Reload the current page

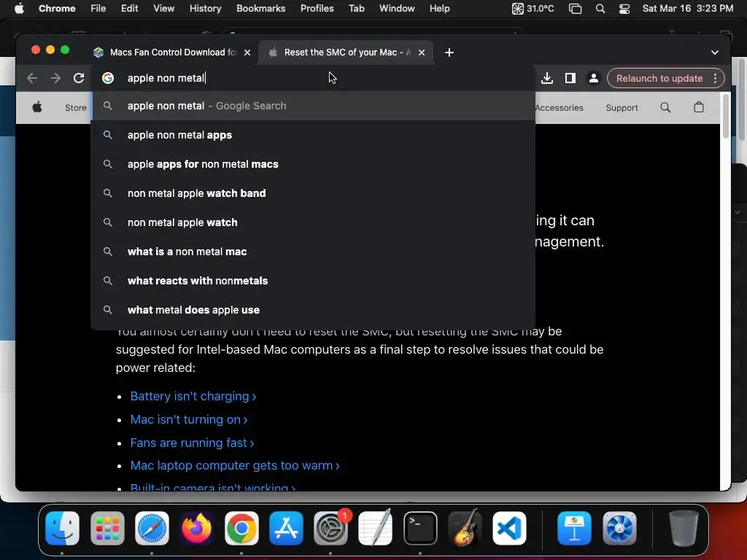click(x=79, y=78)
